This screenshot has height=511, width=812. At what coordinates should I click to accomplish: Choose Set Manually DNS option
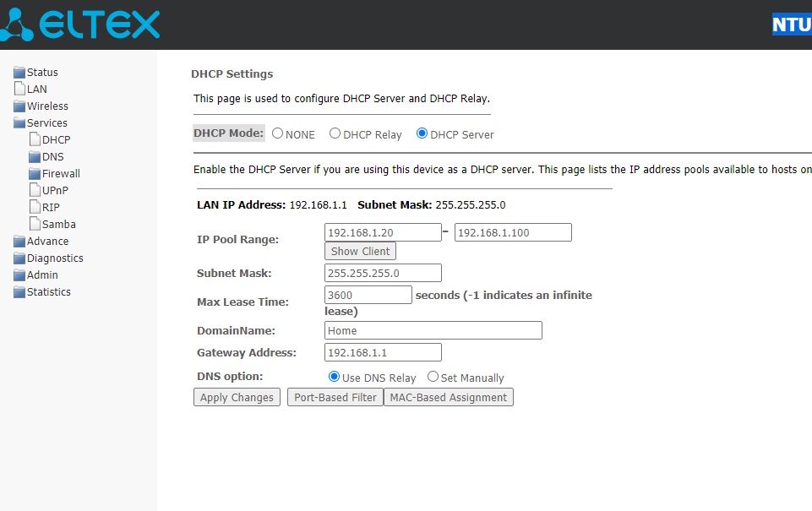(x=433, y=377)
